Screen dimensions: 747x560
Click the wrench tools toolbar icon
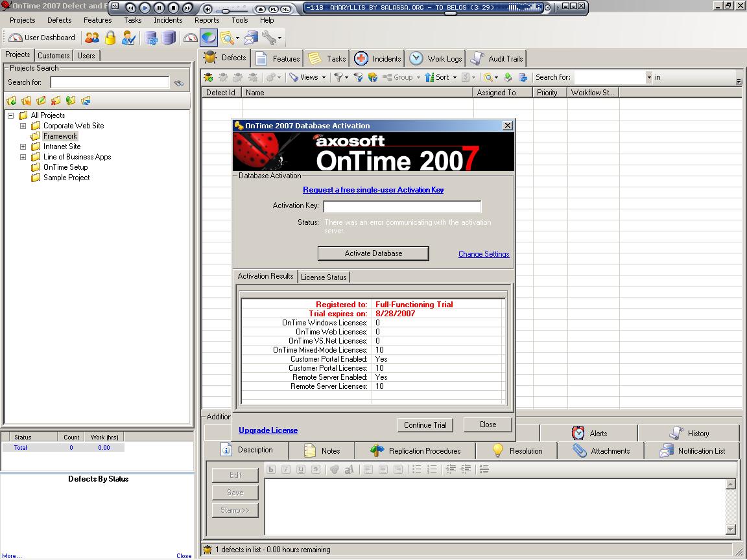coord(269,38)
